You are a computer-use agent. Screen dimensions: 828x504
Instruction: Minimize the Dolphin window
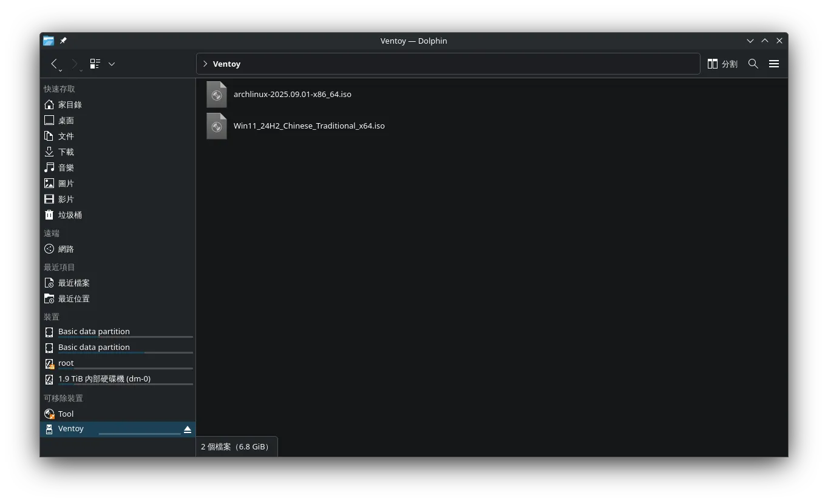coord(750,41)
